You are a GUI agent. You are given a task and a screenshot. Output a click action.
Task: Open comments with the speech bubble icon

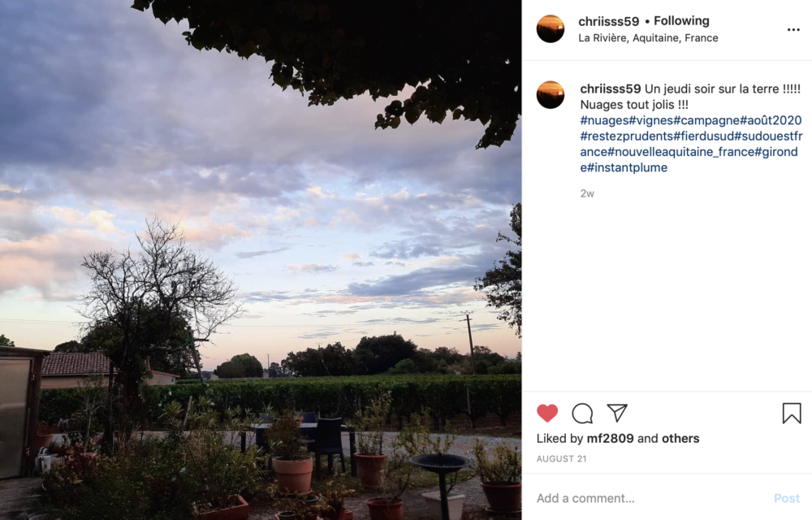tap(582, 414)
